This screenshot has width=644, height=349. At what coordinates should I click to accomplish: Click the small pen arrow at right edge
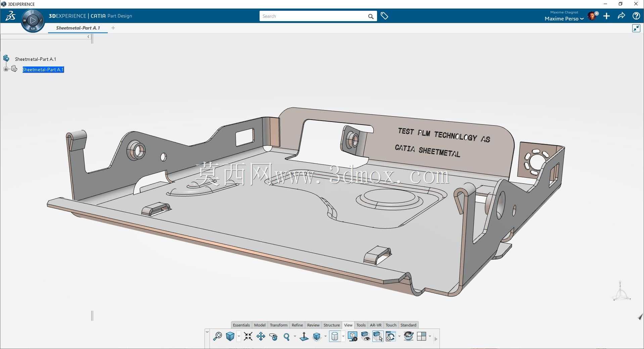640,317
